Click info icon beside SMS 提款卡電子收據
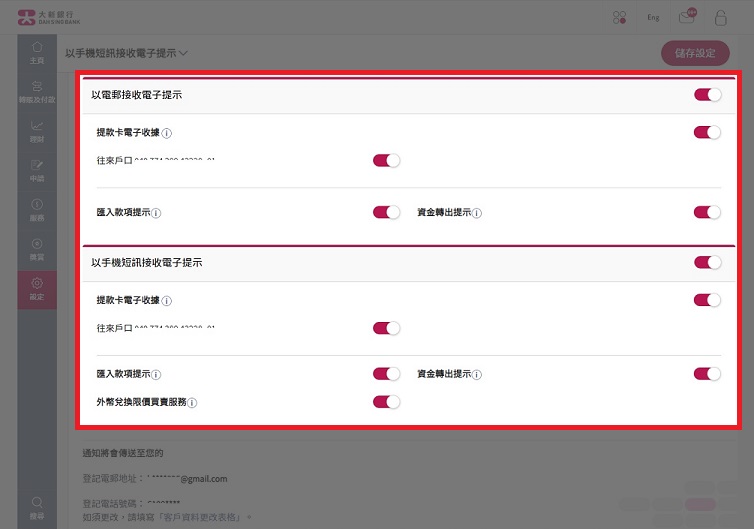 tap(166, 301)
